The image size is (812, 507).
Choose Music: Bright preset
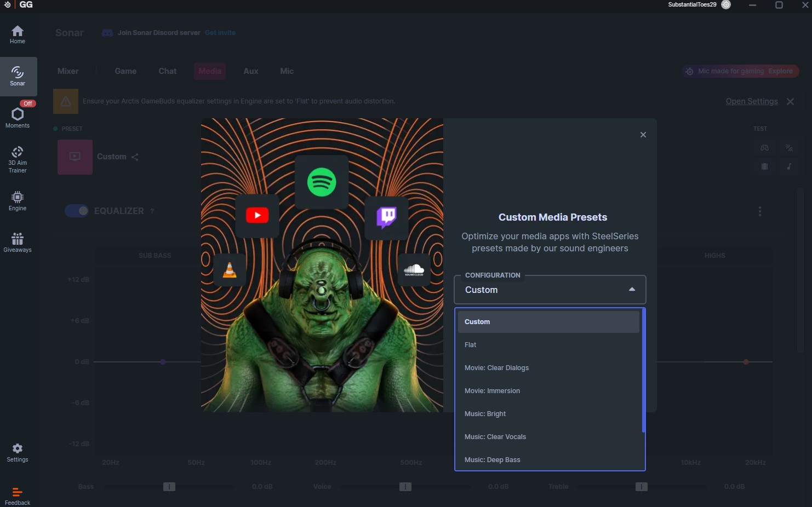(x=548, y=414)
